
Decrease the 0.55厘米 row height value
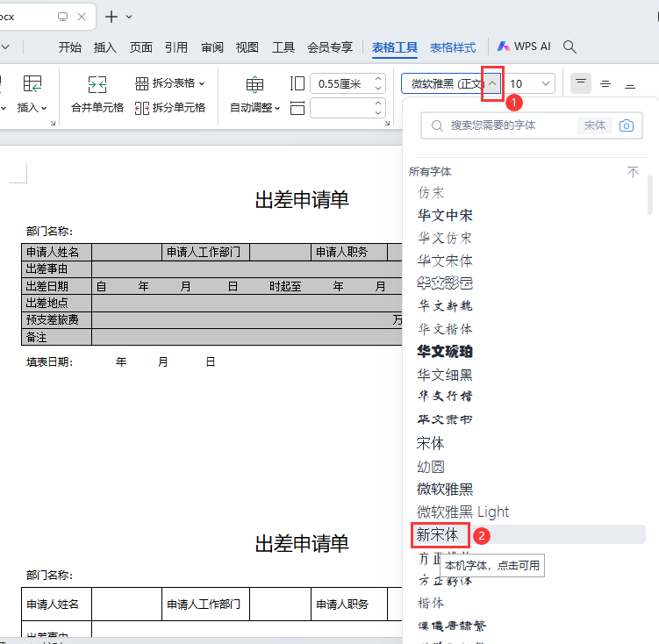[x=378, y=89]
